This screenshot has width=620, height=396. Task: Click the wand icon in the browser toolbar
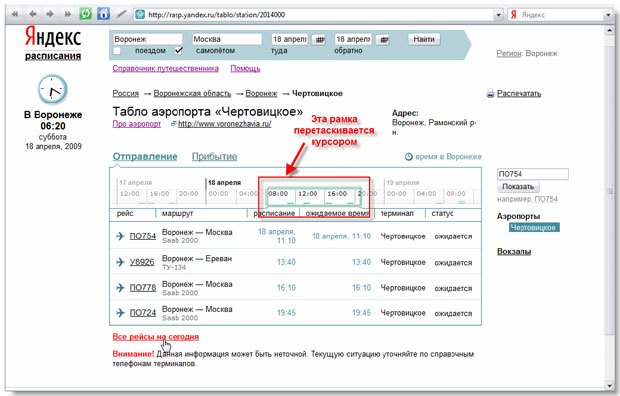[x=121, y=14]
